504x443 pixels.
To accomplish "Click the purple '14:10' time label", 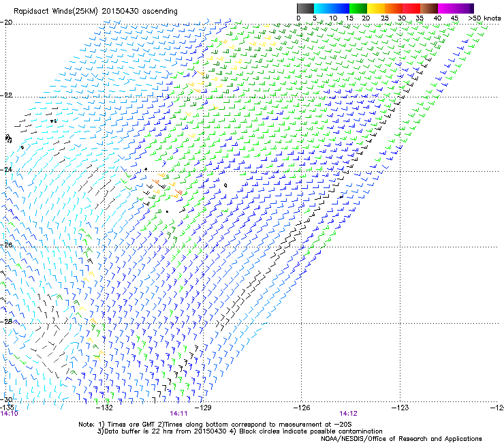I will pos(10,414).
